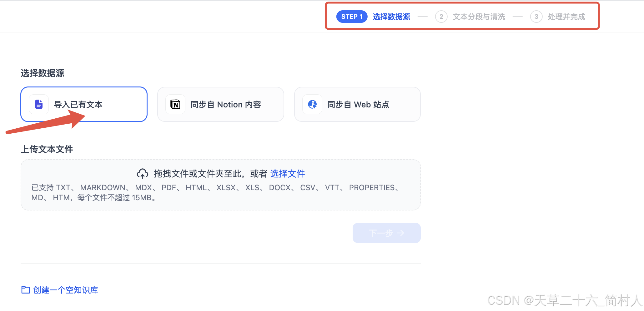Viewport: 644px width, 311px height.
Task: Click the step 3 circle indicator
Action: pos(536,17)
